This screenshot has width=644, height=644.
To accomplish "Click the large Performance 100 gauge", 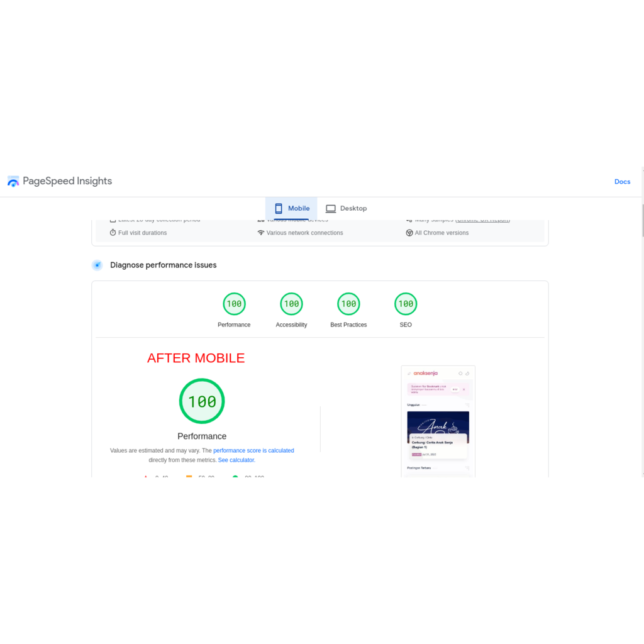I will 202,401.
